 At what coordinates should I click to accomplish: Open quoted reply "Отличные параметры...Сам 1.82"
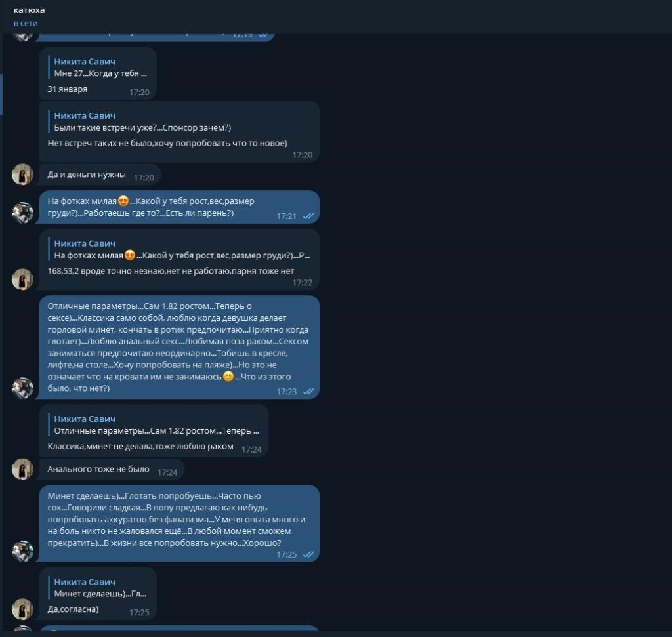coord(155,425)
